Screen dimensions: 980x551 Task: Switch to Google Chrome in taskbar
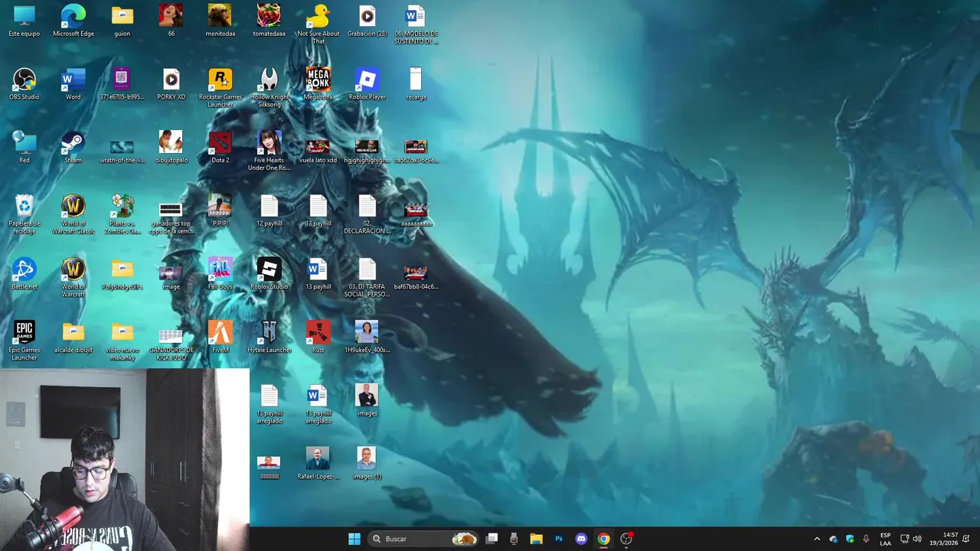tap(603, 539)
